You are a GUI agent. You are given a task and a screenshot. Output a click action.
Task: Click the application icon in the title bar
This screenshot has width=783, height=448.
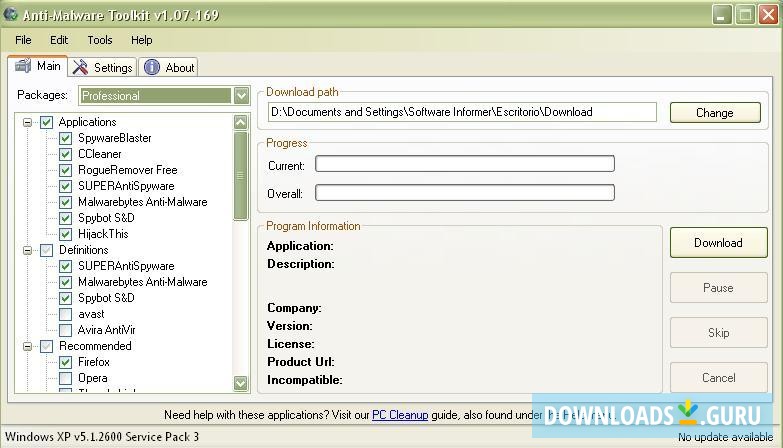(10, 14)
